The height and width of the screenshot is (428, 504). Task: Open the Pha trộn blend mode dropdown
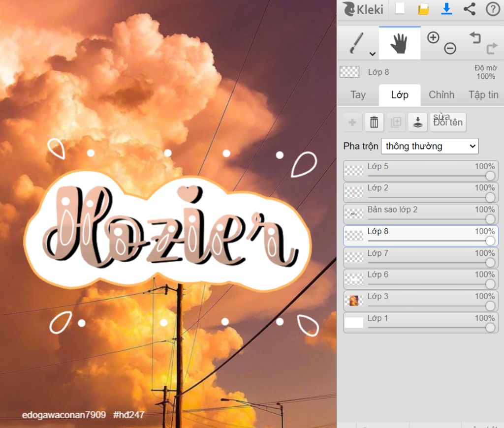[430, 146]
